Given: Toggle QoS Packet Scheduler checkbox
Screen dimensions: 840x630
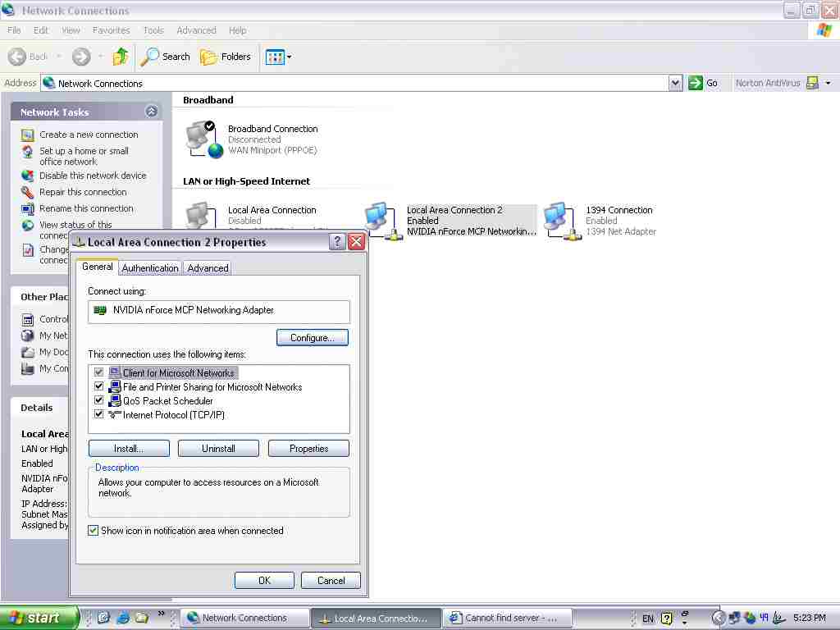Looking at the screenshot, I should [98, 400].
